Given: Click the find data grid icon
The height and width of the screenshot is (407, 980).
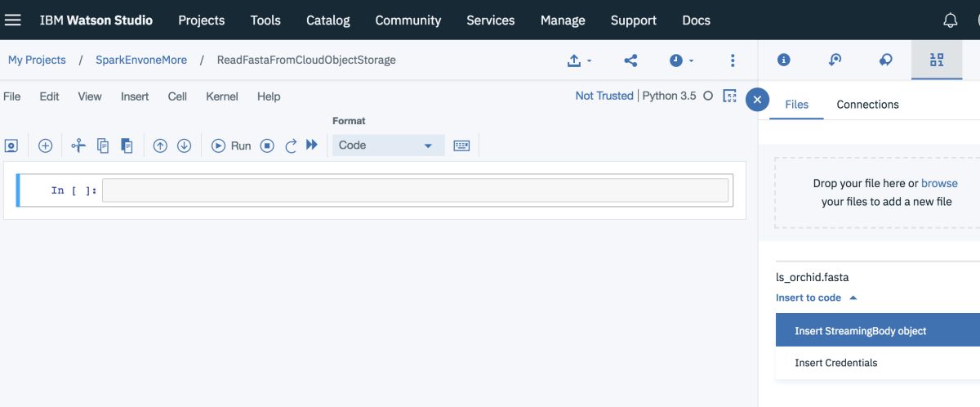Looking at the screenshot, I should 937,60.
